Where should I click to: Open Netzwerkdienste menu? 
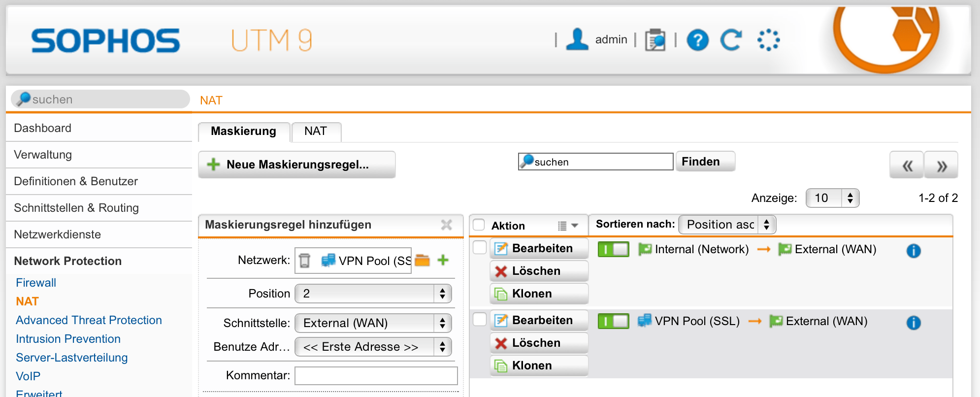(99, 234)
